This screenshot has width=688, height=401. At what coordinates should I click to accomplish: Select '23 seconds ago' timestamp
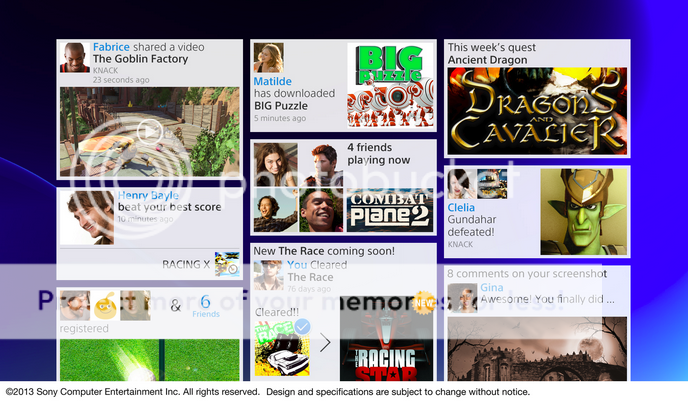tap(121, 80)
